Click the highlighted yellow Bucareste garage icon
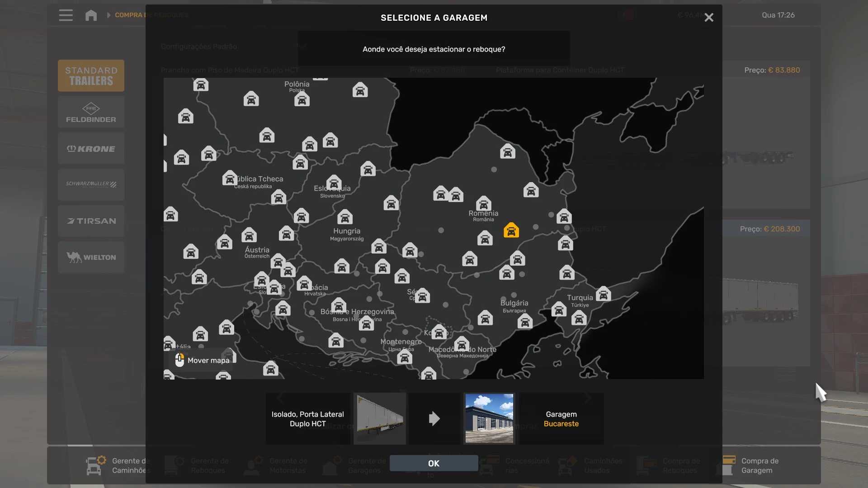 coord(511,230)
